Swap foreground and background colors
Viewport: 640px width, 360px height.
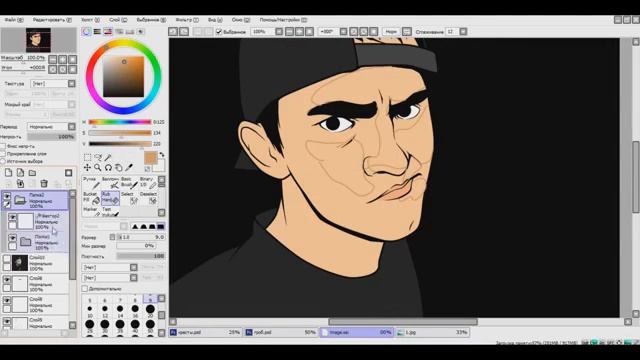click(x=162, y=155)
